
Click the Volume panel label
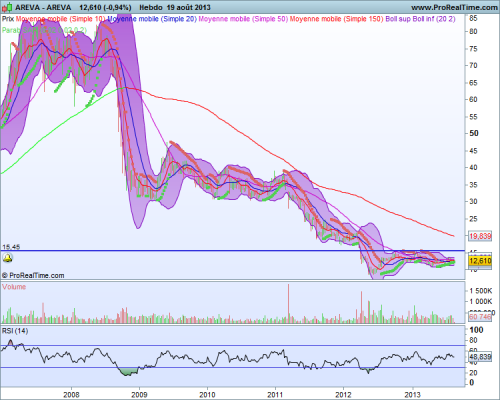tap(14, 287)
